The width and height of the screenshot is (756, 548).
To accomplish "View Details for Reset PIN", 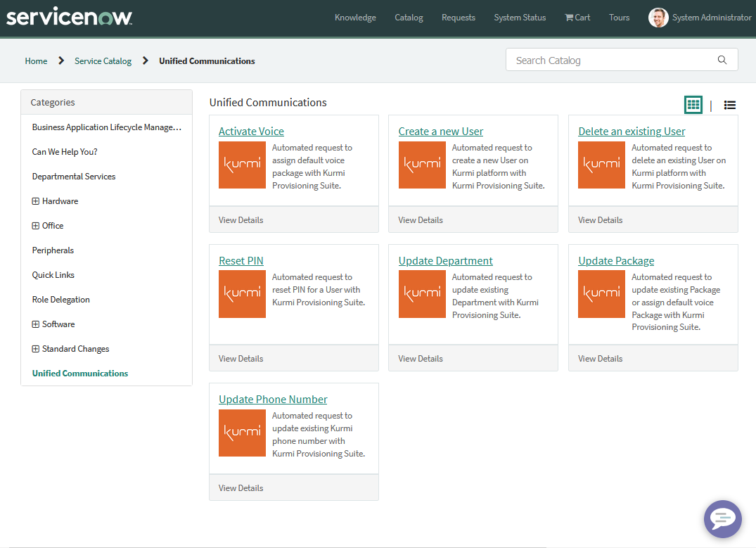I will click(241, 359).
